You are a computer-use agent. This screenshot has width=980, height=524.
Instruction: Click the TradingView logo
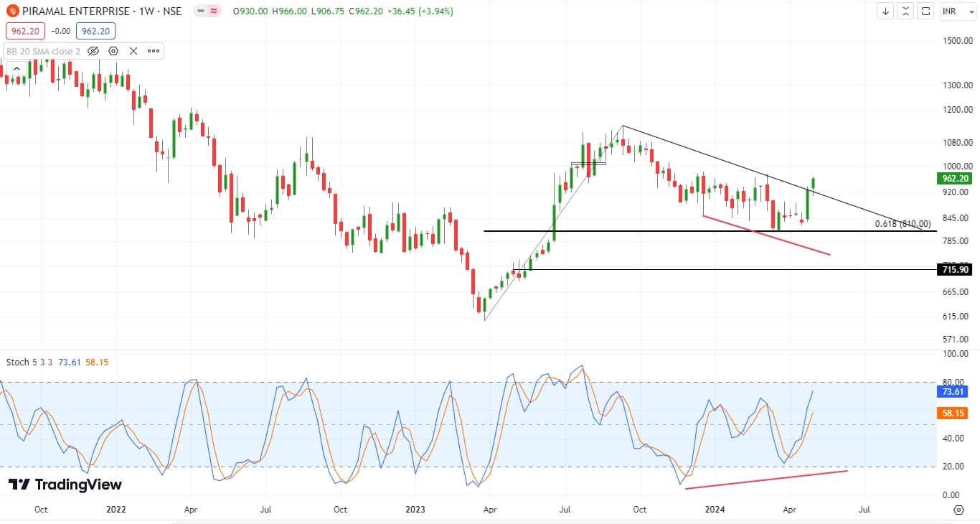(65, 485)
